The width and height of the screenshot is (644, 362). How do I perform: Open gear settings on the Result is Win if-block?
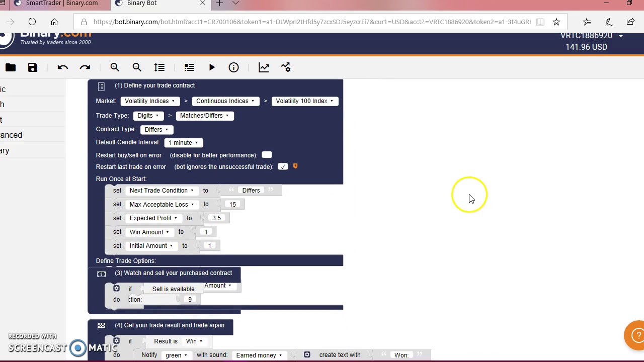(116, 341)
